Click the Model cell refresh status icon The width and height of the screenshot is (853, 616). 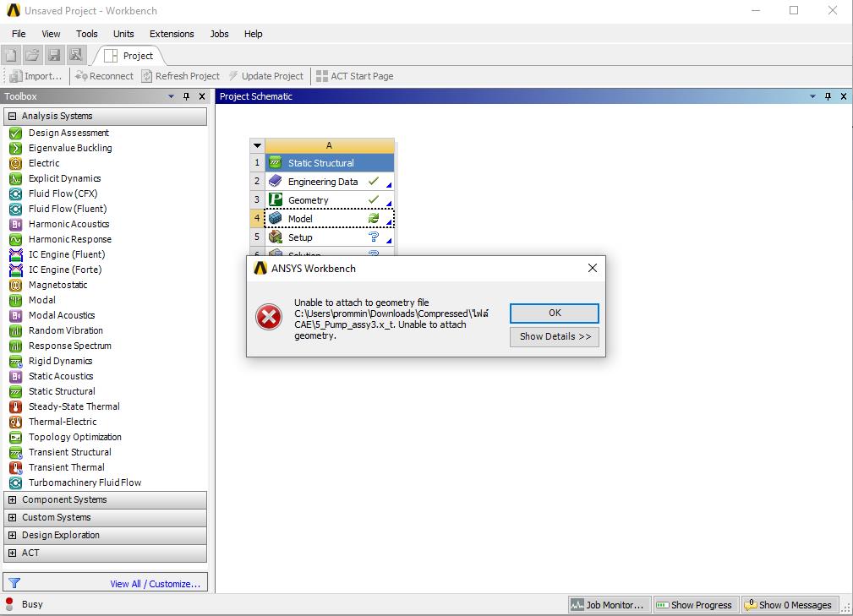tap(374, 218)
